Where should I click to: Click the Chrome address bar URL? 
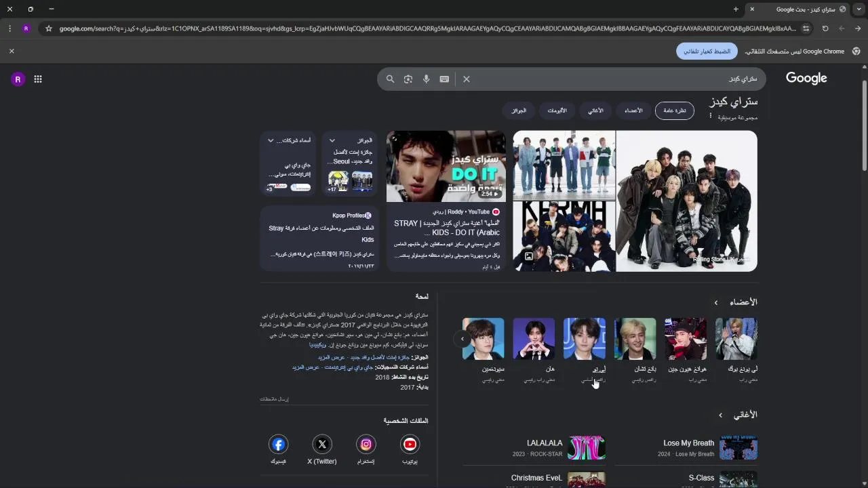click(427, 28)
